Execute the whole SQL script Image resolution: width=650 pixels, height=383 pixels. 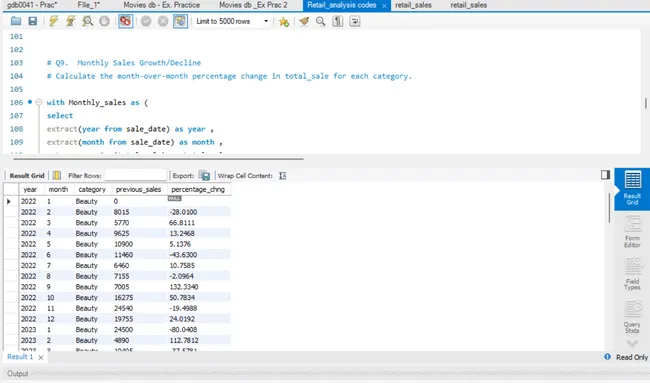pos(53,21)
